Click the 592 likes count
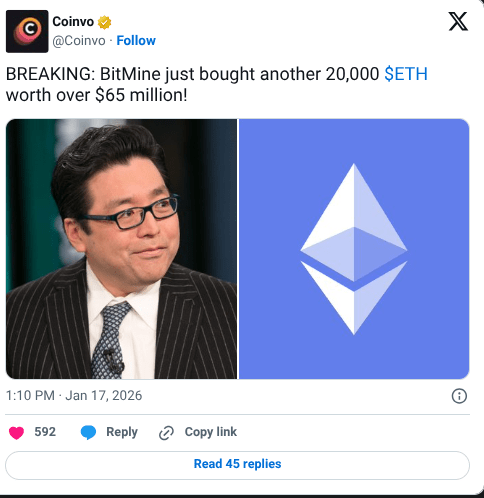Screen dimensions: 484x498 (x=45, y=432)
